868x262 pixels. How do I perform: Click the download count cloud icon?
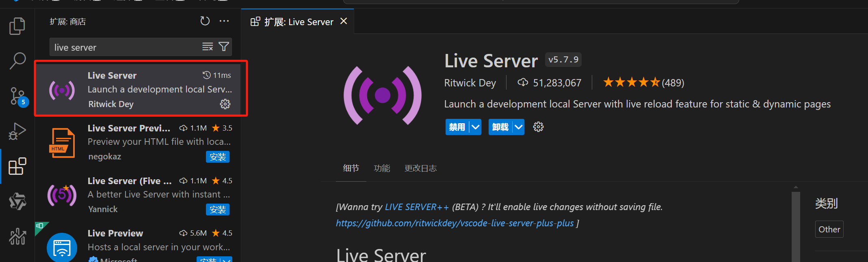(x=523, y=83)
